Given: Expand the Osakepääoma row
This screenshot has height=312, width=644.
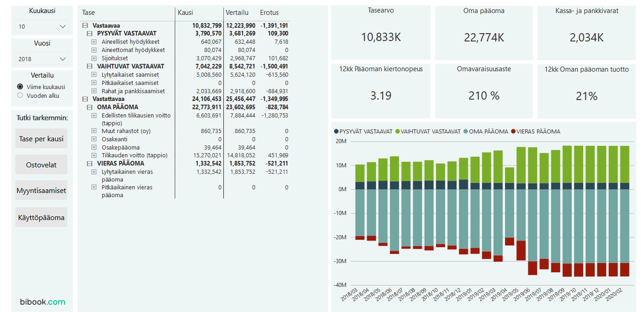Looking at the screenshot, I should click(94, 147).
